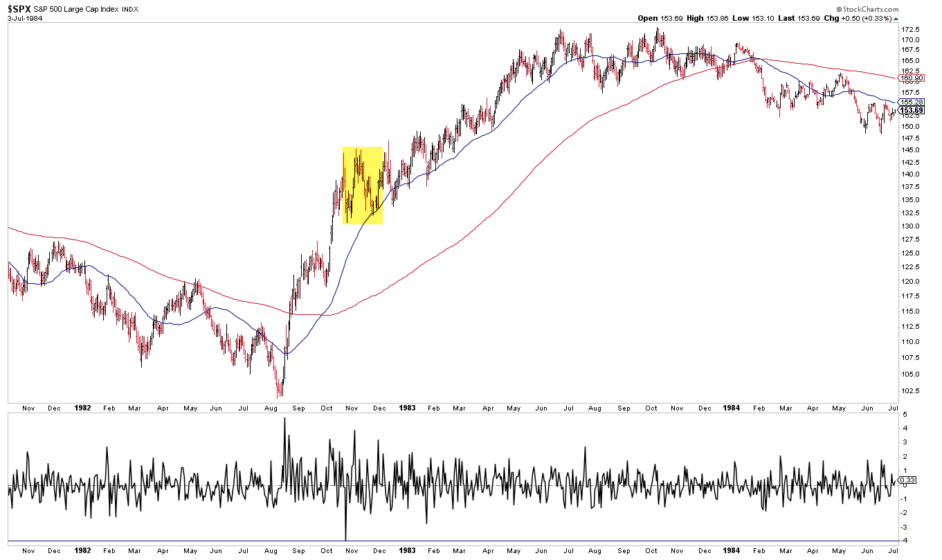Open the StockCharts.com copyright credit
Image resolution: width=942 pixels, height=560 pixels.
(867, 9)
